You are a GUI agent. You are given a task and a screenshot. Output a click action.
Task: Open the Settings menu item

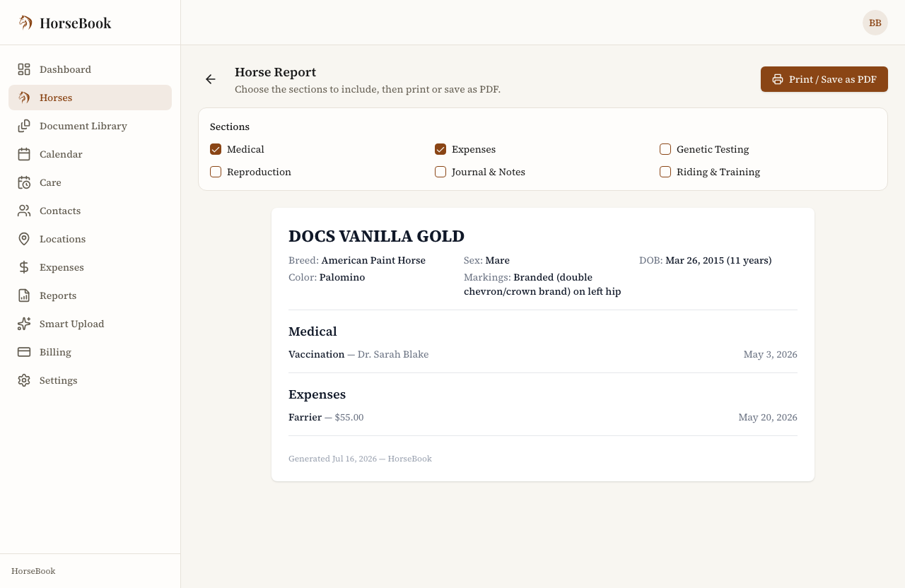pos(90,380)
